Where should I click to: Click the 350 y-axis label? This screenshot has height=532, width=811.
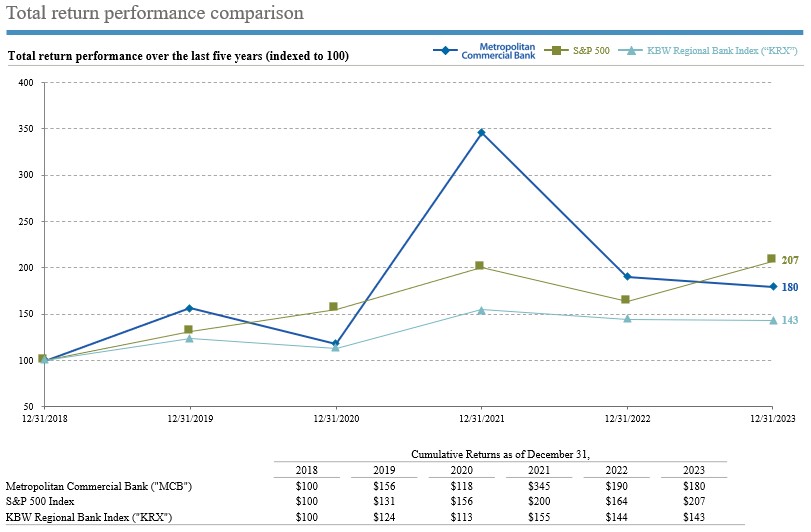[26, 129]
